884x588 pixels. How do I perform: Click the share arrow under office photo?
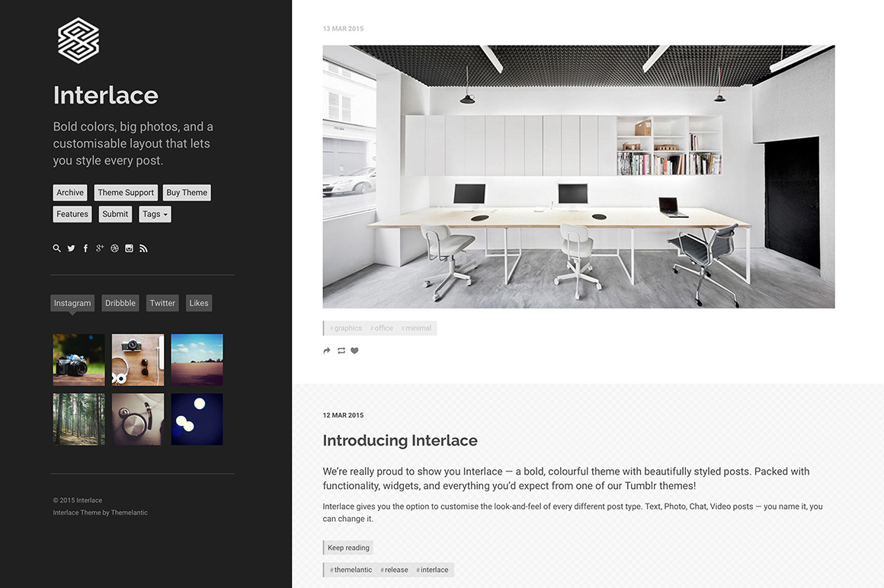point(326,351)
